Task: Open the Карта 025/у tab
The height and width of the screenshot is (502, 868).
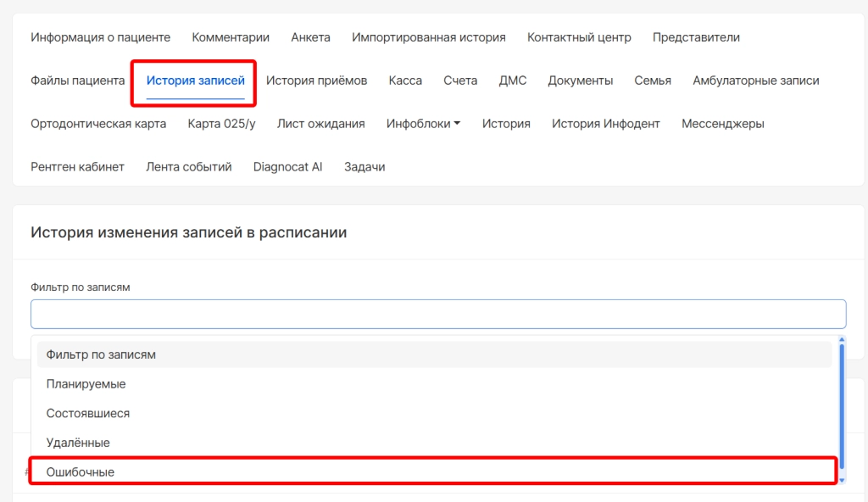Action: [221, 124]
